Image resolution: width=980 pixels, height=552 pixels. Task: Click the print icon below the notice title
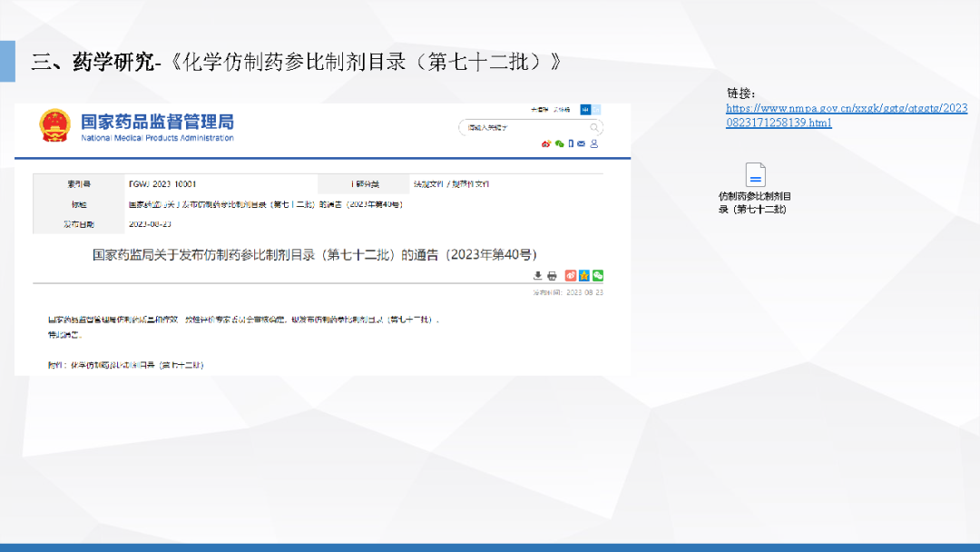(x=552, y=275)
